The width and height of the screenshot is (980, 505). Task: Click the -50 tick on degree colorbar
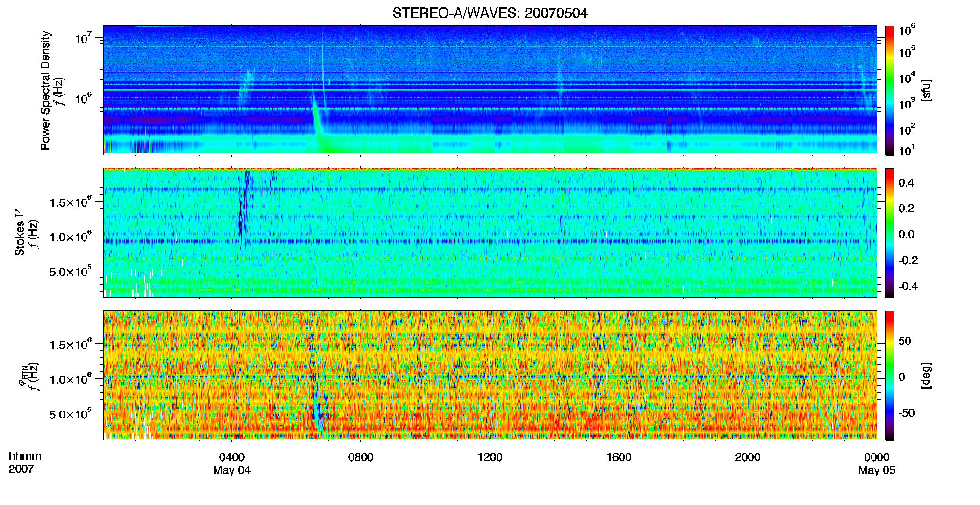pyautogui.click(x=907, y=413)
